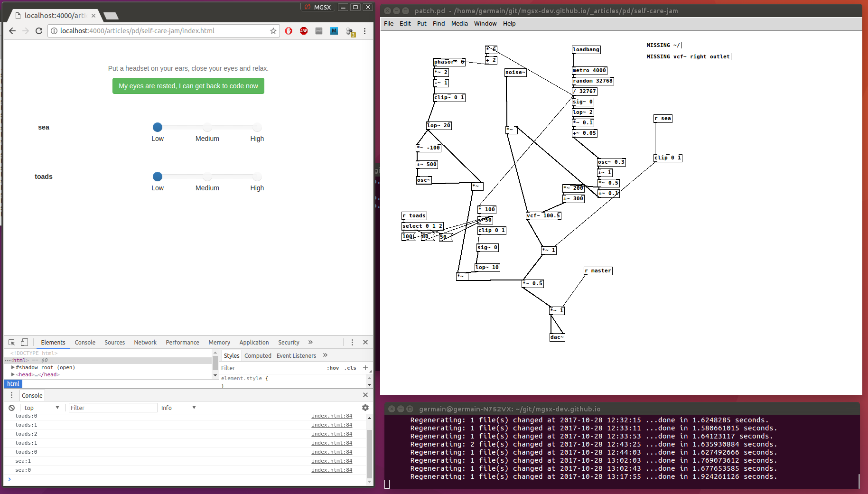Viewport: 868px width, 494px height.
Task: Activate the DevTools element inspector icon
Action: pyautogui.click(x=12, y=342)
